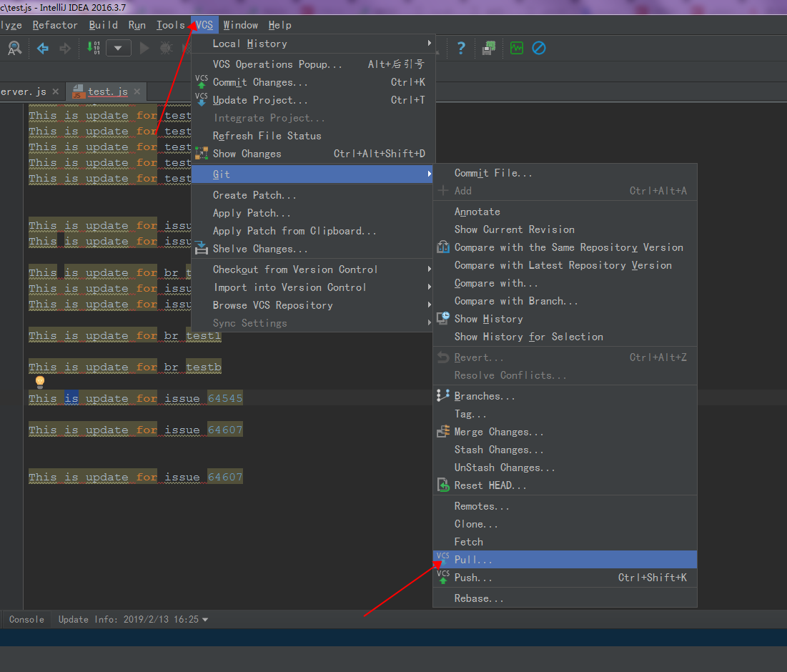This screenshot has height=672, width=787.
Task: Open the Run menu
Action: [x=137, y=25]
